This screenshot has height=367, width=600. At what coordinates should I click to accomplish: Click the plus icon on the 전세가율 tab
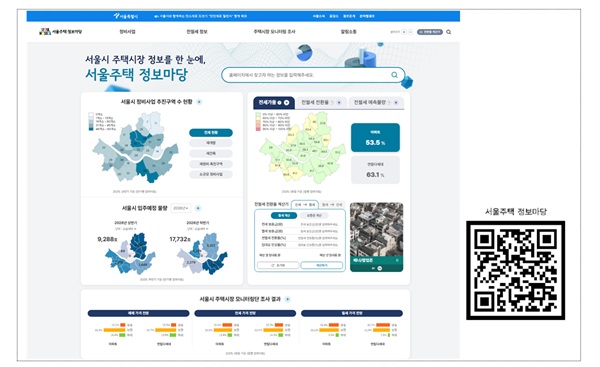click(x=286, y=103)
